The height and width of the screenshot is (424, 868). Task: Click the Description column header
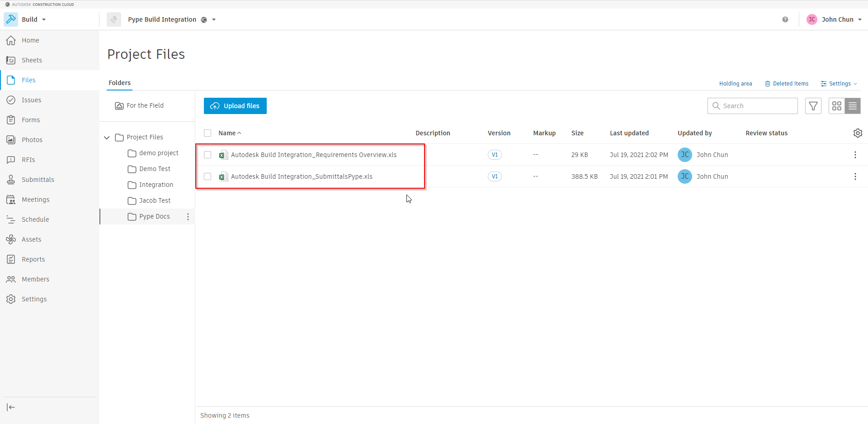433,133
